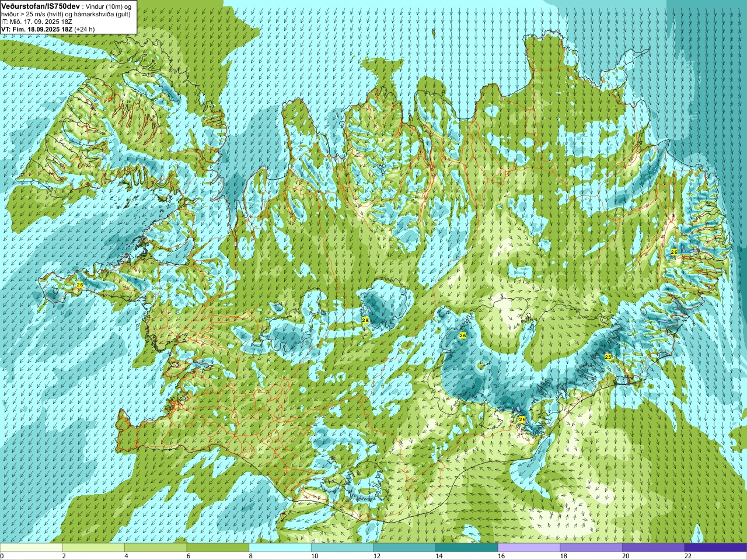
Task: Select the 25 m/s yellow gust marker
Action: [608, 356]
